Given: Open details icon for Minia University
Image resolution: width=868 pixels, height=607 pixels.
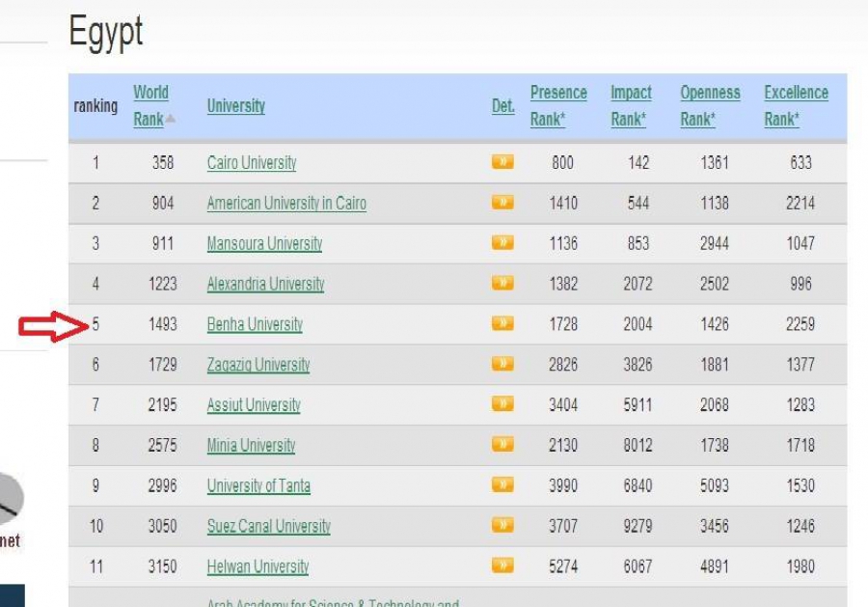Looking at the screenshot, I should [x=502, y=445].
